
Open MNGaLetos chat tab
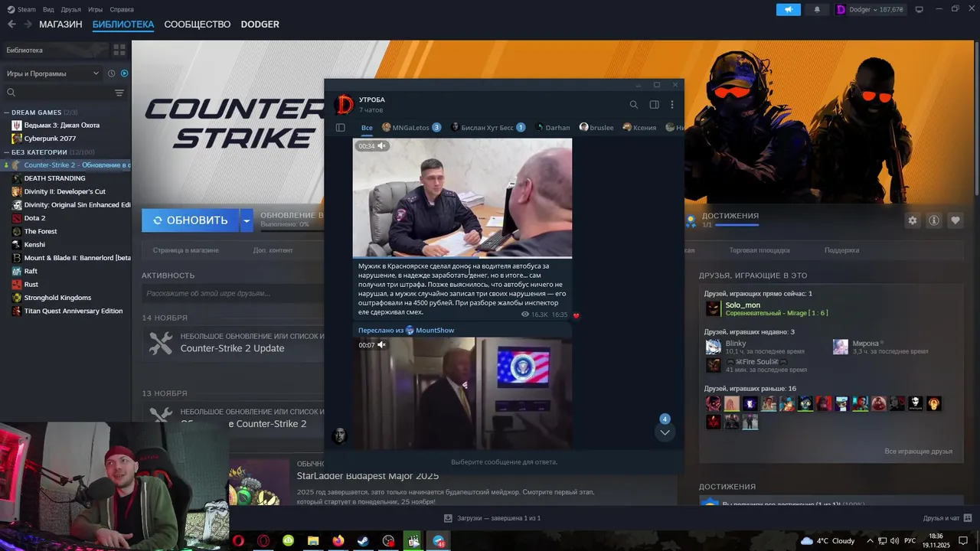click(412, 128)
